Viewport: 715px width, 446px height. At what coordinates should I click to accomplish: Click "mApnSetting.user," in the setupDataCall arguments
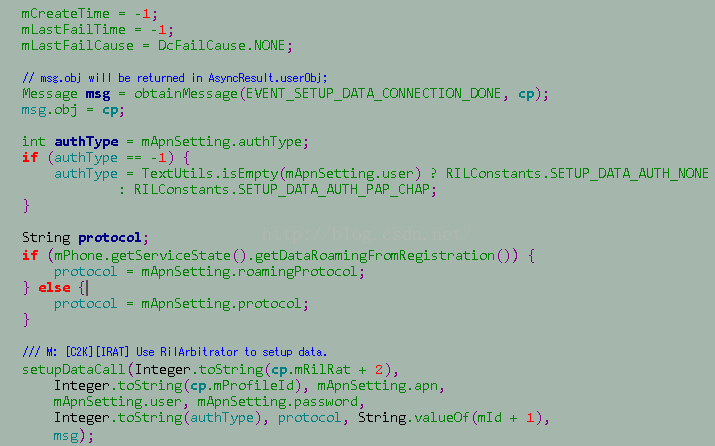tap(121, 402)
